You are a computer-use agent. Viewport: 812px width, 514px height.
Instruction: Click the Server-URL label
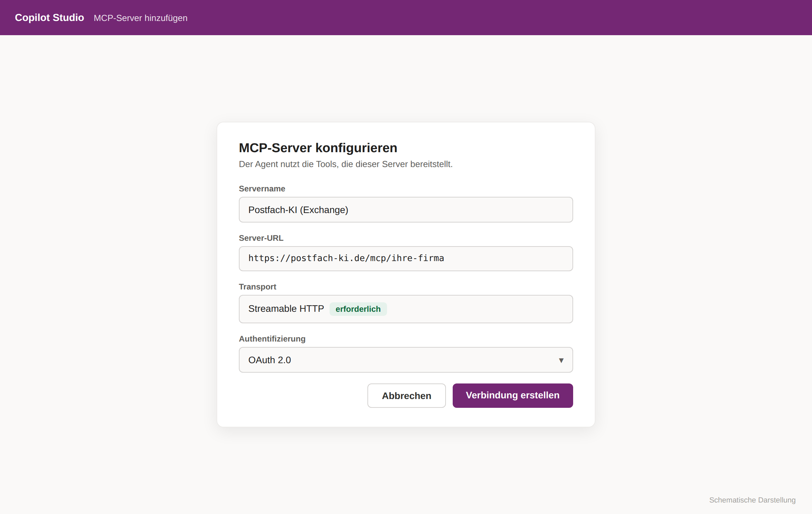point(261,238)
